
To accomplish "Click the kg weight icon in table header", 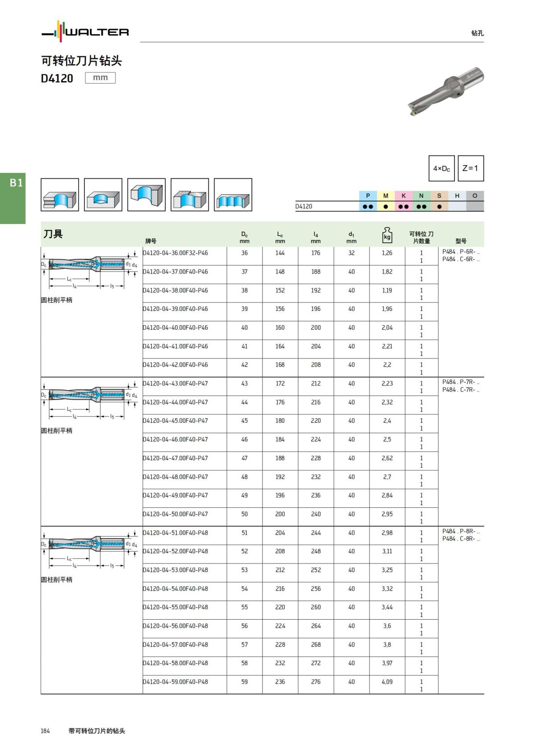I will point(387,235).
